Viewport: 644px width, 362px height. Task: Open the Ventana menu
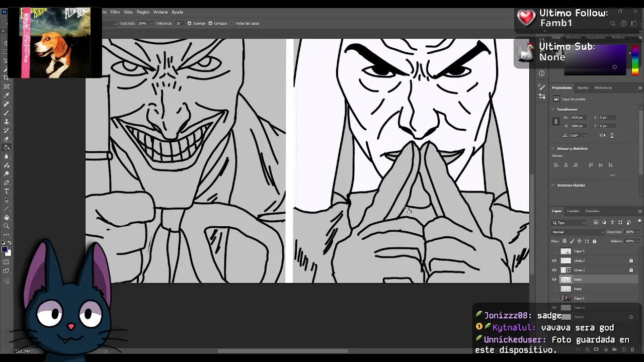click(160, 12)
